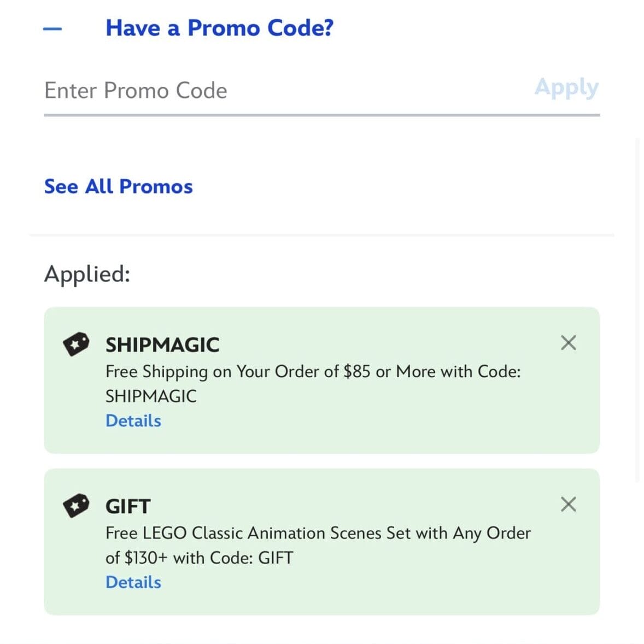Click the underline beneath the promo code field
The width and height of the screenshot is (644, 644).
click(321, 115)
